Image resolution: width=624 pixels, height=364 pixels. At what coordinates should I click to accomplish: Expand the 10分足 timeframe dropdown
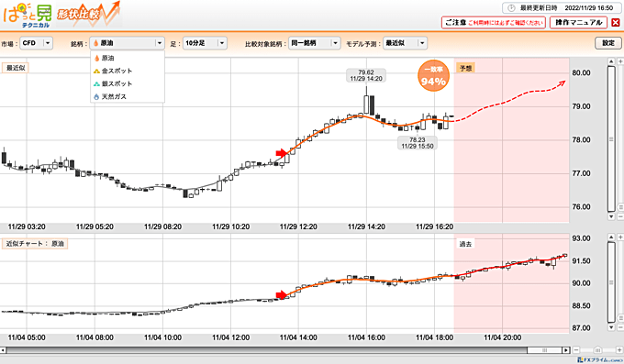point(205,43)
